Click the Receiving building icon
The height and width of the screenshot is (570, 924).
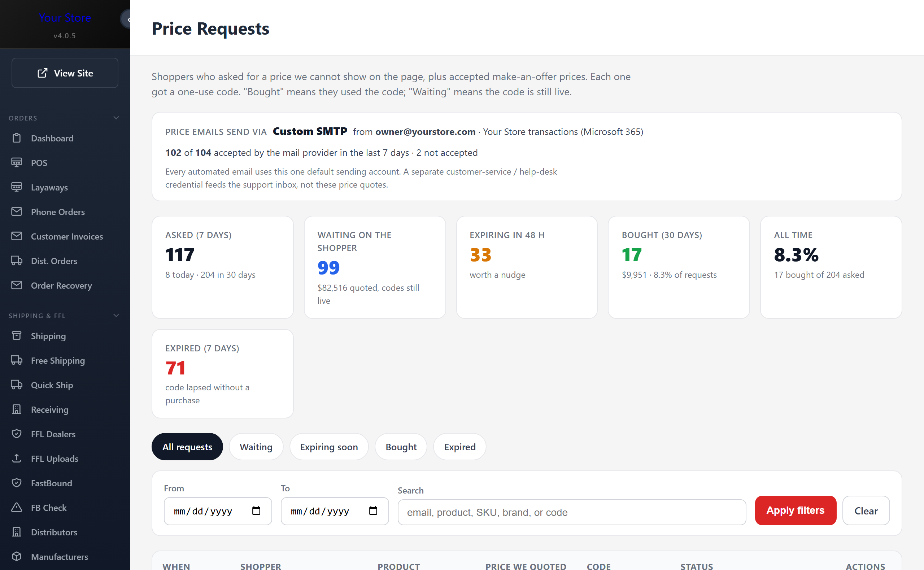pyautogui.click(x=17, y=409)
